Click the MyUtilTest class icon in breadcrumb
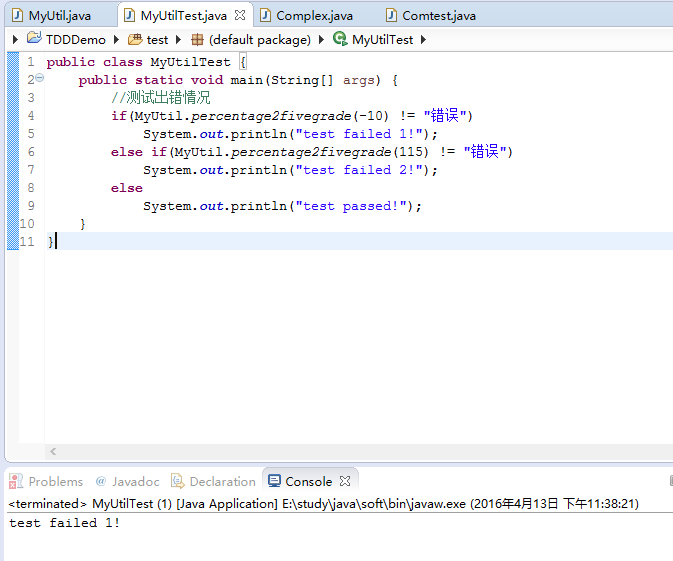Screen dimensions: 673x561 [x=340, y=39]
